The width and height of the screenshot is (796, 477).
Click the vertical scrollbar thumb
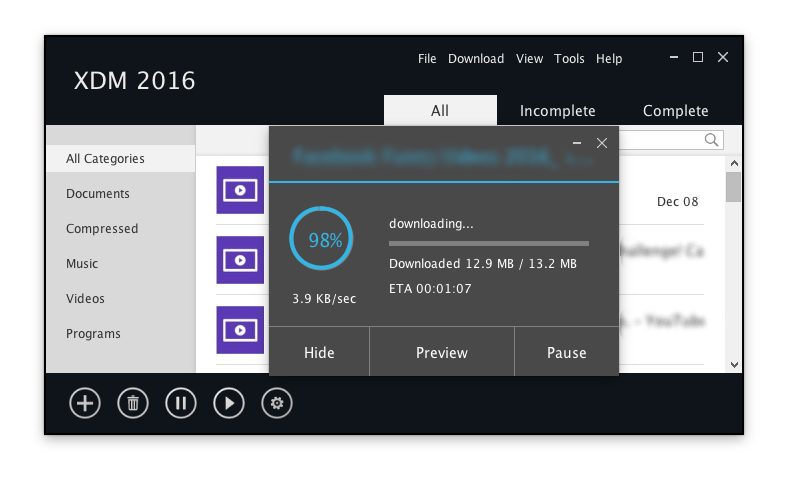[x=734, y=187]
